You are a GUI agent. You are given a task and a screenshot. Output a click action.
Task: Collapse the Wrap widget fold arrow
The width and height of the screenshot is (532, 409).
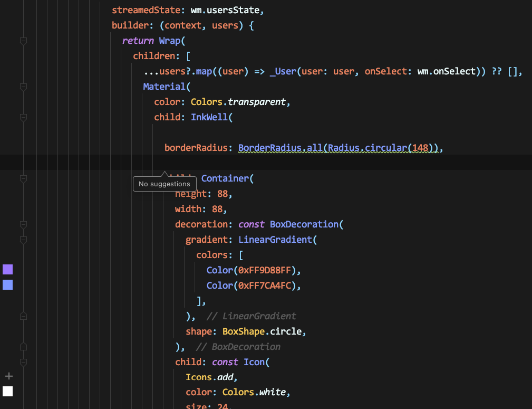23,41
